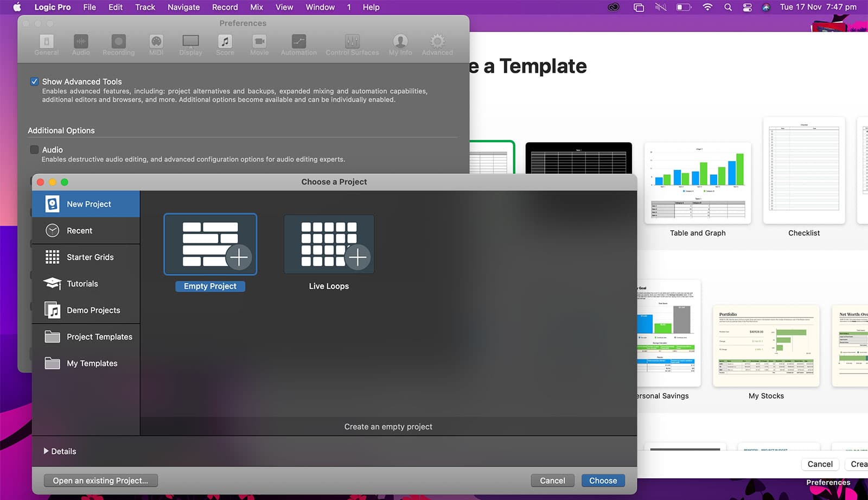The height and width of the screenshot is (500, 868).
Task: Click Choose button in project dialog
Action: (x=603, y=480)
